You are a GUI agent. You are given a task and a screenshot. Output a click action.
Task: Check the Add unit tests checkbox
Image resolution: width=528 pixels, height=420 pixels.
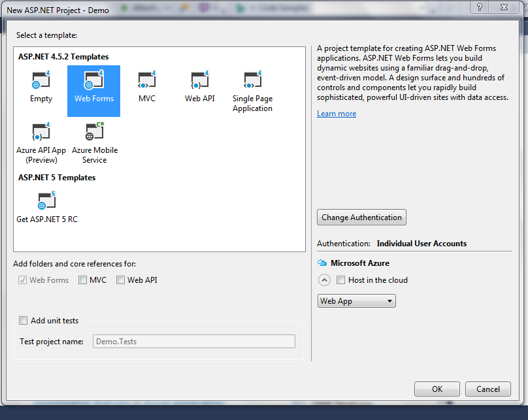(24, 320)
